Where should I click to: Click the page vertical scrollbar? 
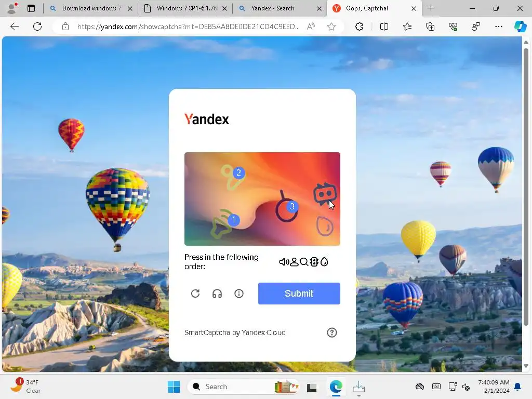pos(526,187)
